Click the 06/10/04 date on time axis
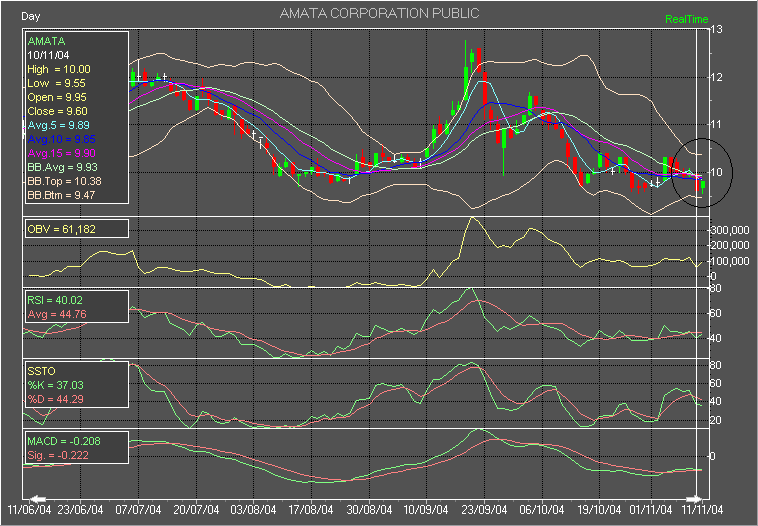The height and width of the screenshot is (526, 758). (542, 510)
